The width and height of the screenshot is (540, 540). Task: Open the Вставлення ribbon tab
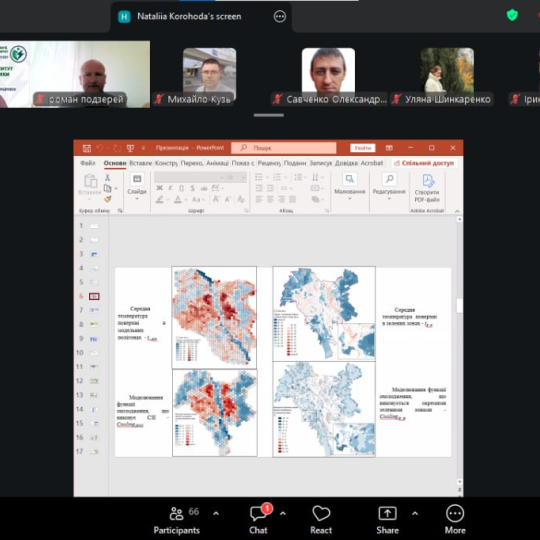pos(141,163)
